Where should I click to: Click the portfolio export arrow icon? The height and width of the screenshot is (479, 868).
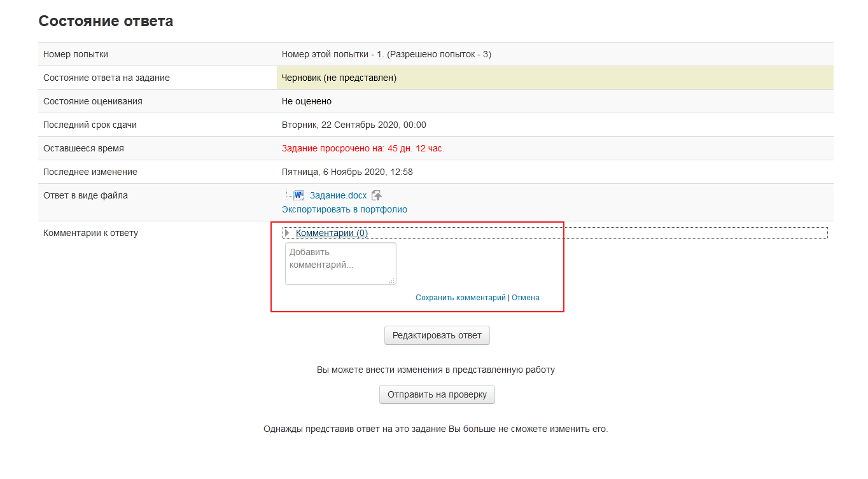coord(377,196)
